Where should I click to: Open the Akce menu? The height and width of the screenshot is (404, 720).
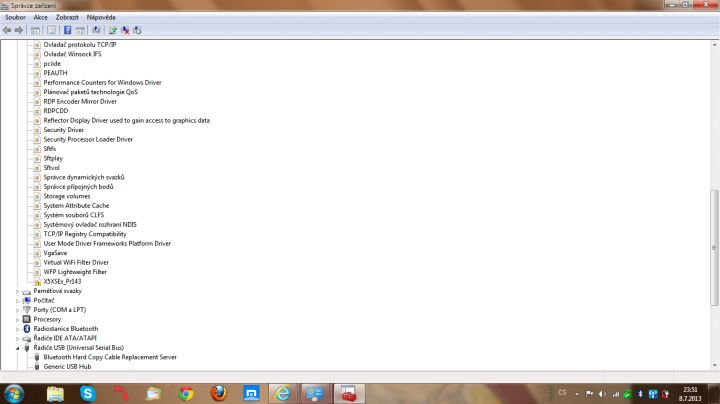(40, 17)
